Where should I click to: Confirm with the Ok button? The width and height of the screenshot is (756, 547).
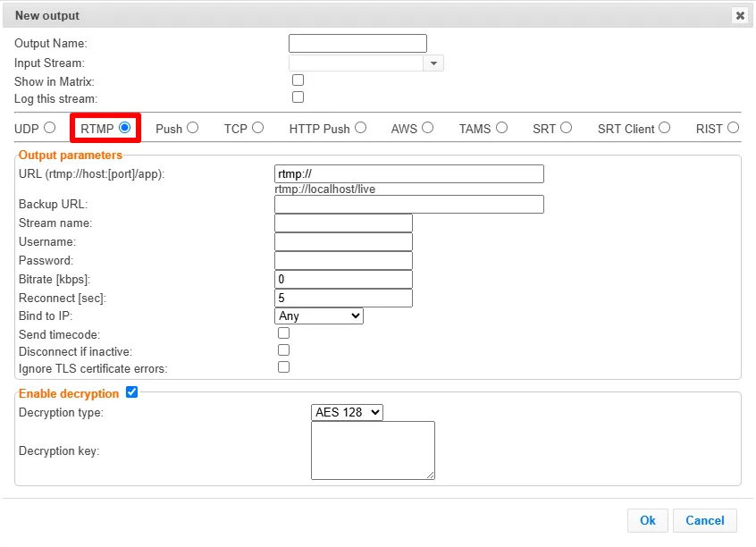pyautogui.click(x=648, y=520)
